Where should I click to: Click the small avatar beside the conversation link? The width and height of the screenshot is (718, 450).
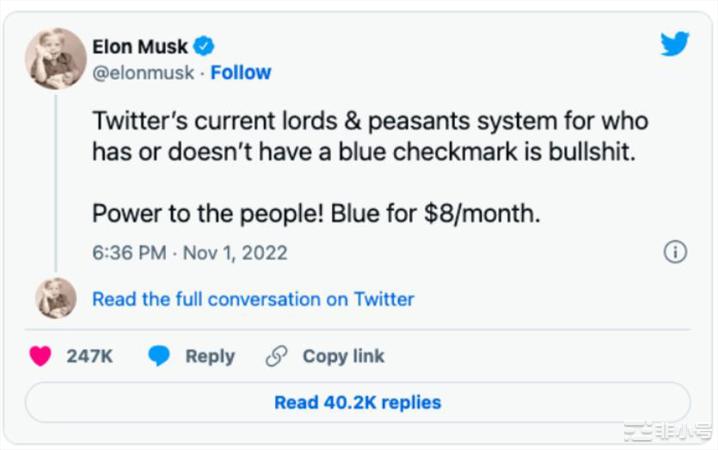coord(56,298)
